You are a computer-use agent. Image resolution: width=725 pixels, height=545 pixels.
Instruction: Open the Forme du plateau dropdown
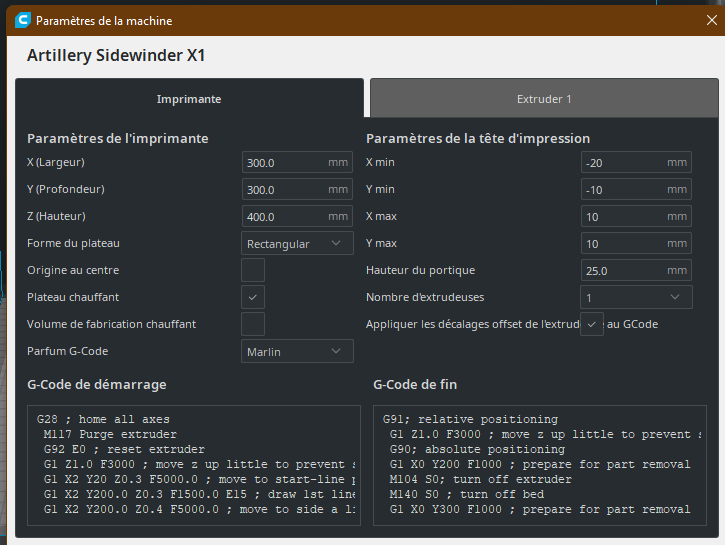(x=297, y=243)
